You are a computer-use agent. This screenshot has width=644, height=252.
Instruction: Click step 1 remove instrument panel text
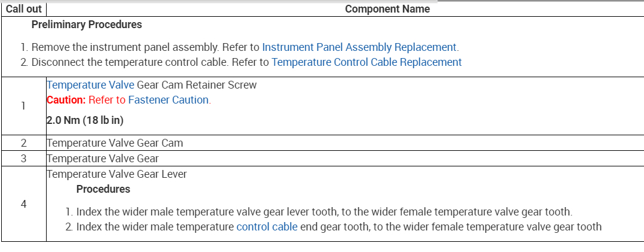click(145, 47)
